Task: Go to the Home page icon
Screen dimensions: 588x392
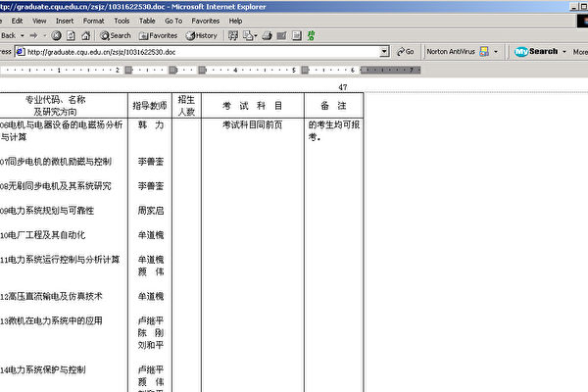Action: (x=84, y=35)
